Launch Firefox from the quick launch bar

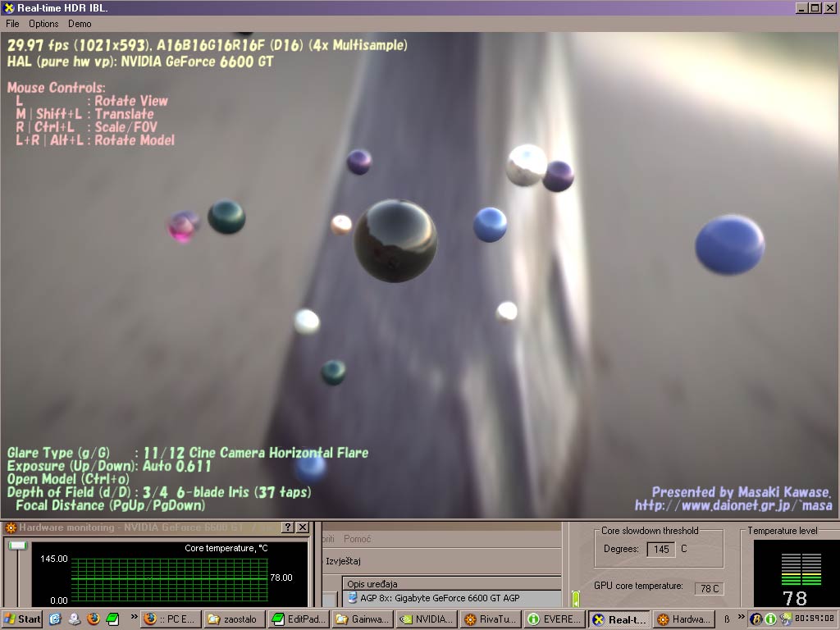point(94,619)
